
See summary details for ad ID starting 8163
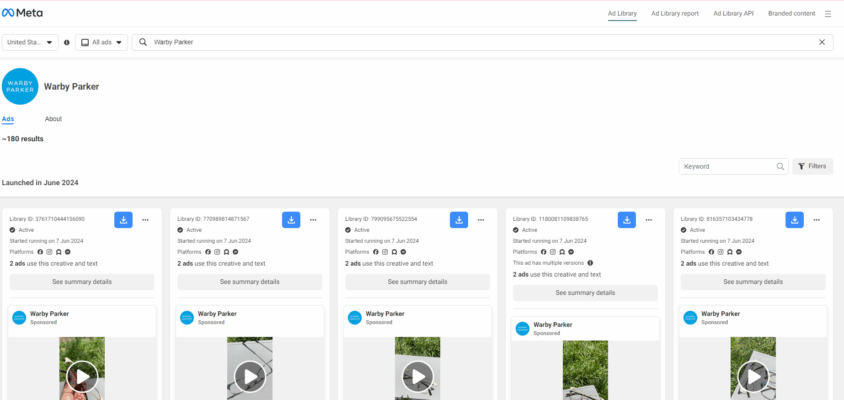pyautogui.click(x=753, y=282)
